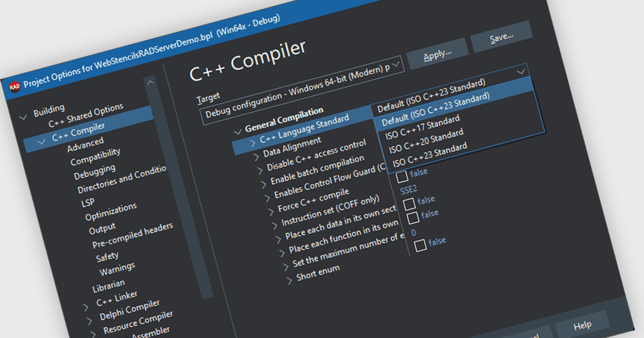Select the Compatibility tree item
644x338 pixels.
pyautogui.click(x=96, y=157)
